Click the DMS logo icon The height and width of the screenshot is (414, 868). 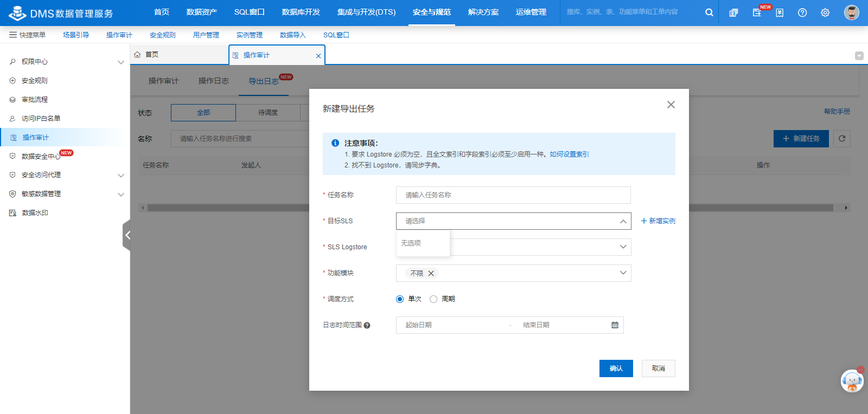(x=17, y=13)
